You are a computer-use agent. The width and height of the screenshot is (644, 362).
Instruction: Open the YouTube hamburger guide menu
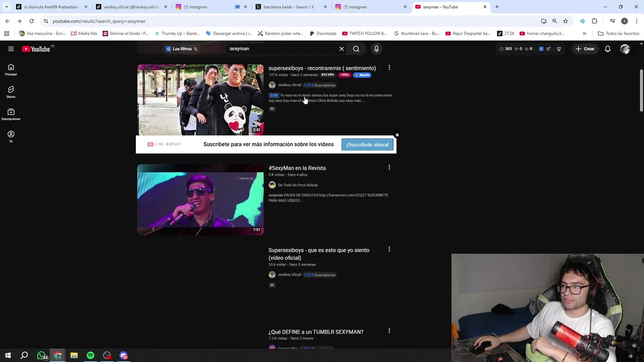tap(11, 49)
